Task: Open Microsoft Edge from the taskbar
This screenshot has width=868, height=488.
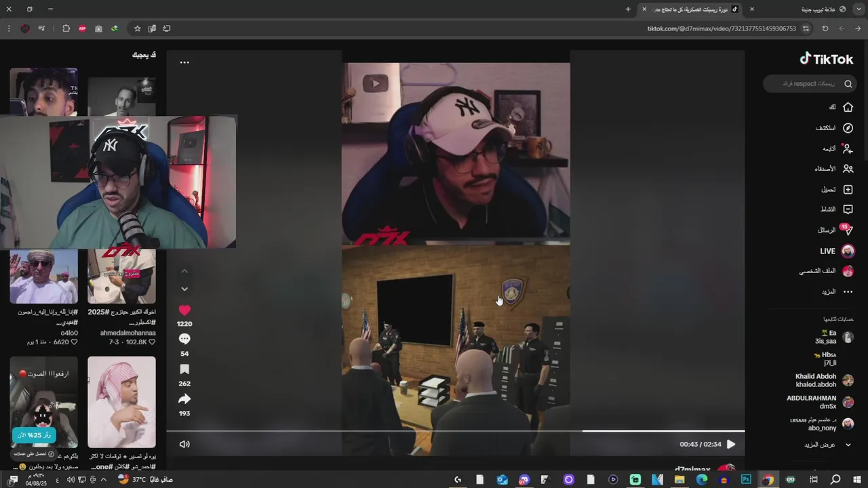Action: coord(702,479)
